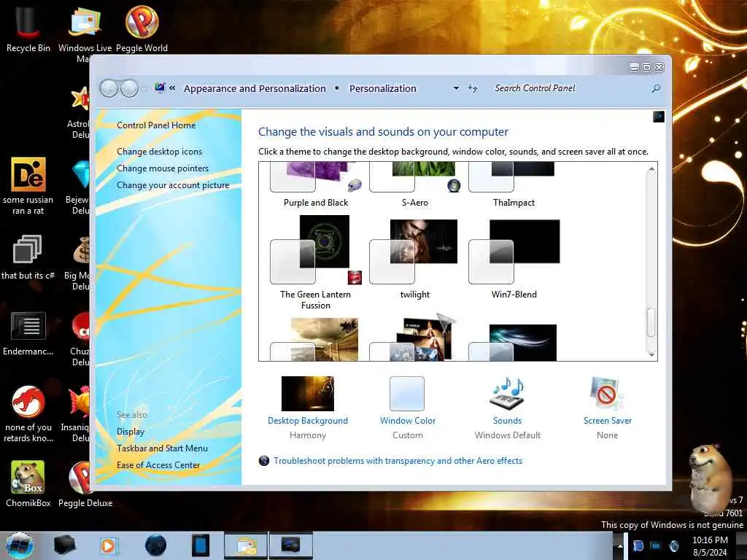The height and width of the screenshot is (560, 747).
Task: Select the Win7-Blend theme
Action: 514,259
